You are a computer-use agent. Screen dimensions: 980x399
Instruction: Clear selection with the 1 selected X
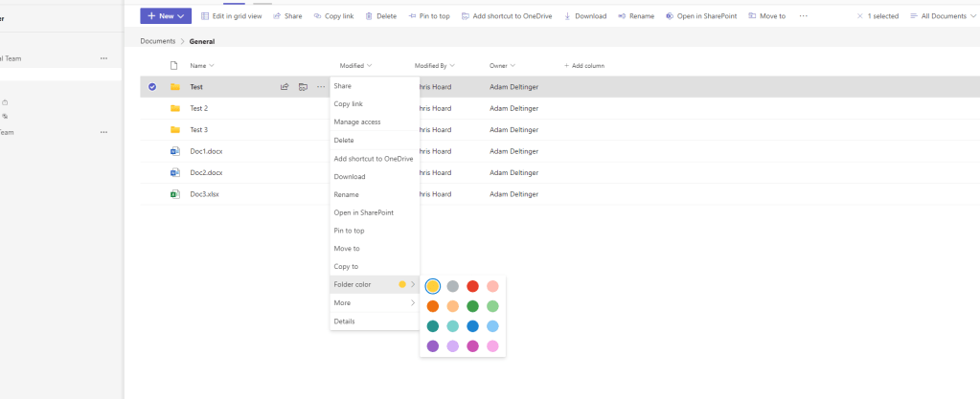click(x=859, y=16)
